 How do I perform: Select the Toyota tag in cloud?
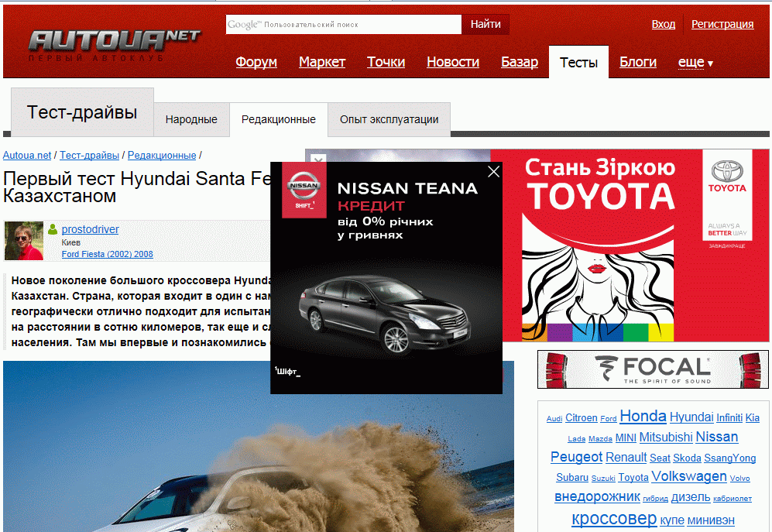tap(633, 478)
